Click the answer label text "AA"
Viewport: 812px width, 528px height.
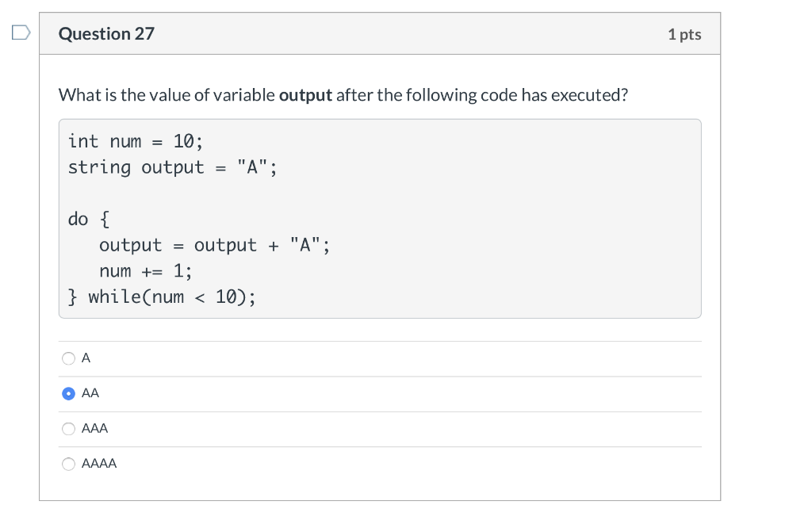pyautogui.click(x=90, y=393)
